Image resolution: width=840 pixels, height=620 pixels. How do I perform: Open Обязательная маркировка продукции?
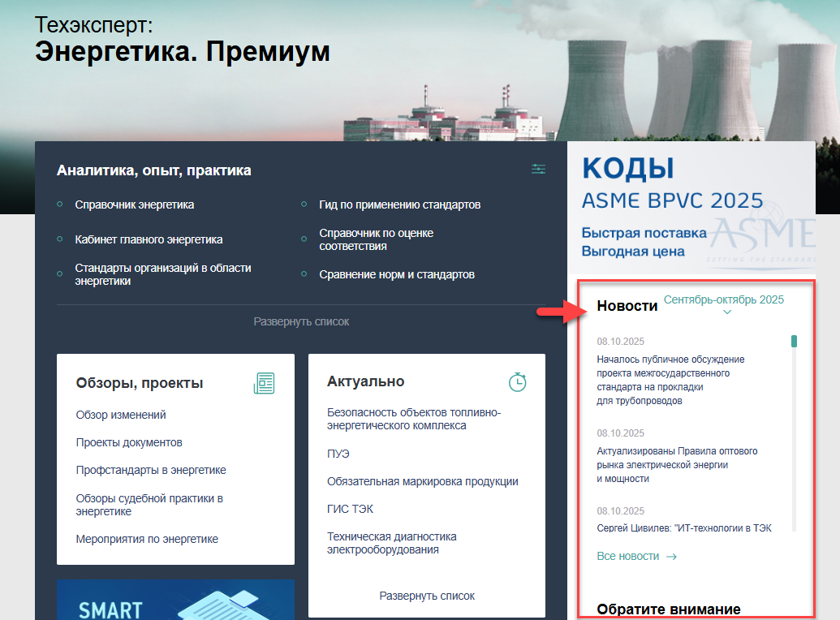(422, 481)
